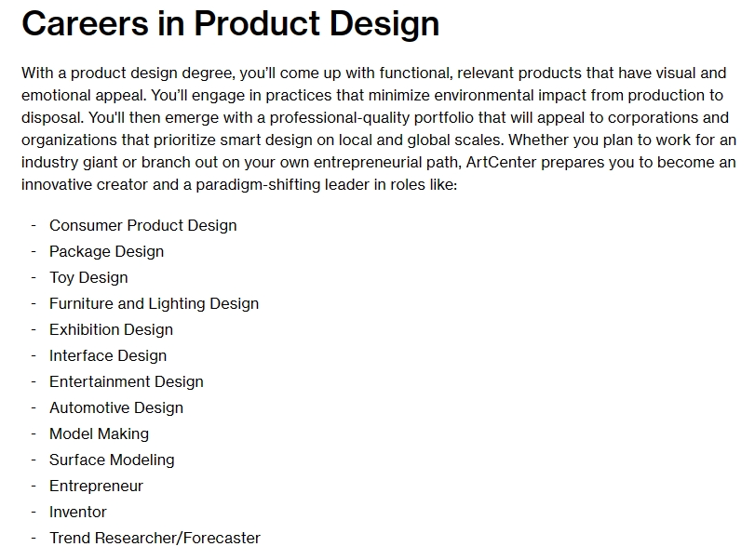
Task: Select the words paradigm-shifting leader
Action: click(x=283, y=184)
